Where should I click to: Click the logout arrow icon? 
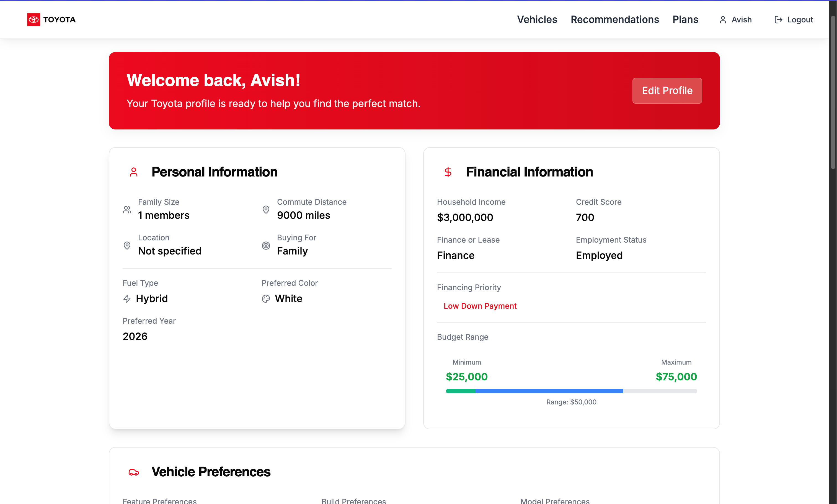click(x=778, y=20)
